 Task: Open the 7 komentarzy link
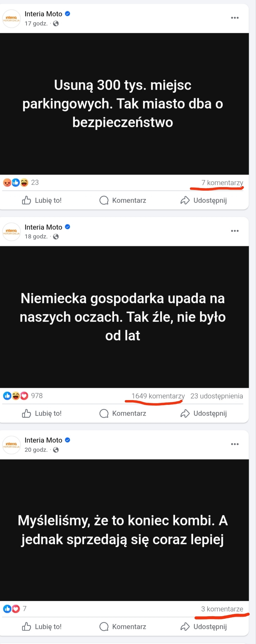click(x=222, y=183)
